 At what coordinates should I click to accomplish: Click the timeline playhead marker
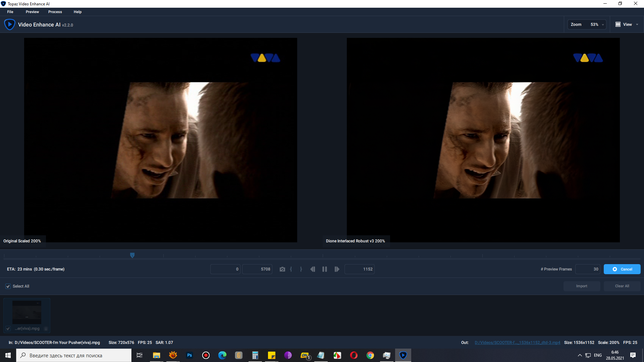pos(132,255)
